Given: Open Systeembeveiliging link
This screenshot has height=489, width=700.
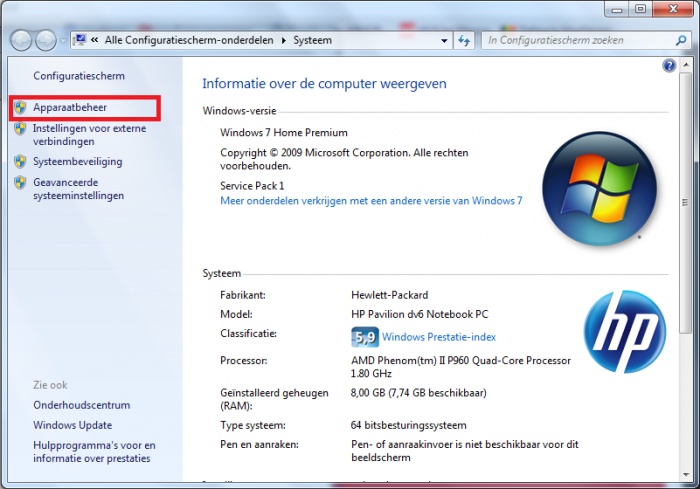Looking at the screenshot, I should click(x=78, y=162).
